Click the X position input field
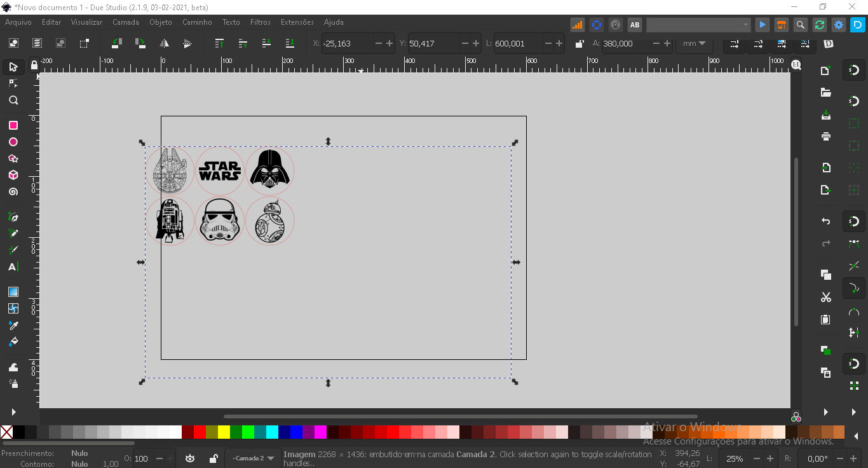Image resolution: width=868 pixels, height=468 pixels. 347,43
